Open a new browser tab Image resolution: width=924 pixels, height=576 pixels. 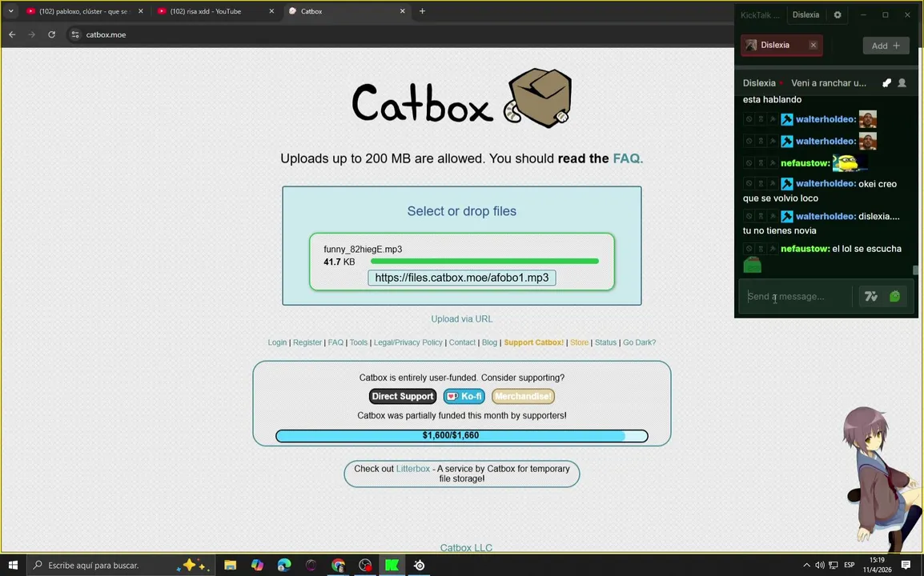coord(422,11)
